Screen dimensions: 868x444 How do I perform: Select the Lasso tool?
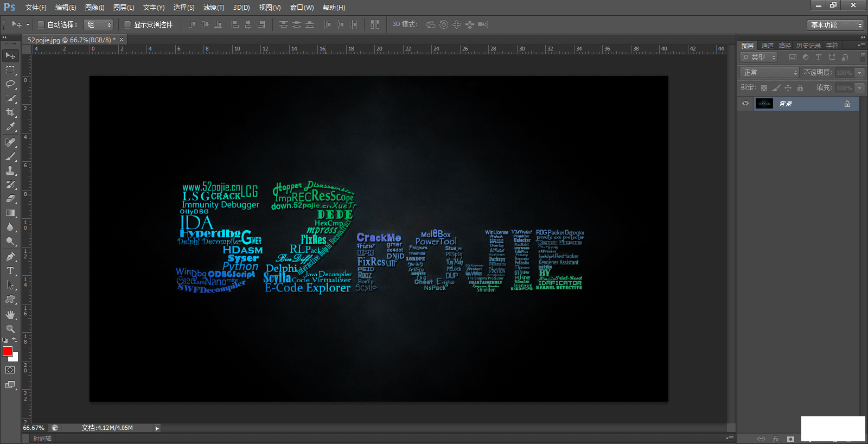click(x=10, y=84)
